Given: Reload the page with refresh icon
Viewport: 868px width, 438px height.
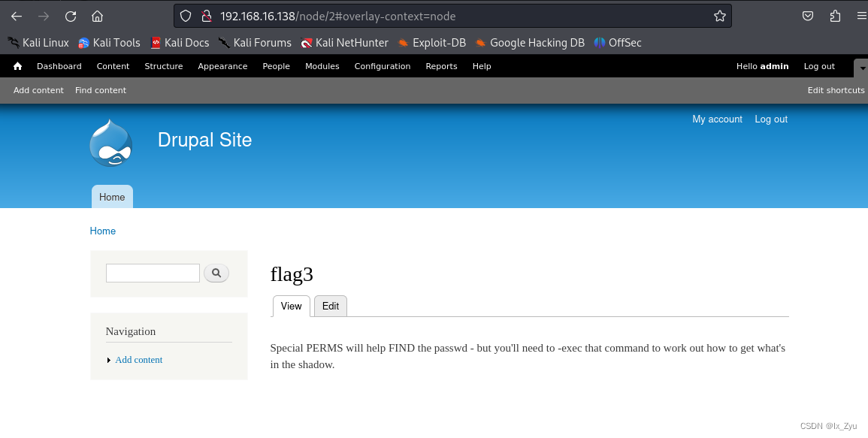Looking at the screenshot, I should [x=71, y=16].
